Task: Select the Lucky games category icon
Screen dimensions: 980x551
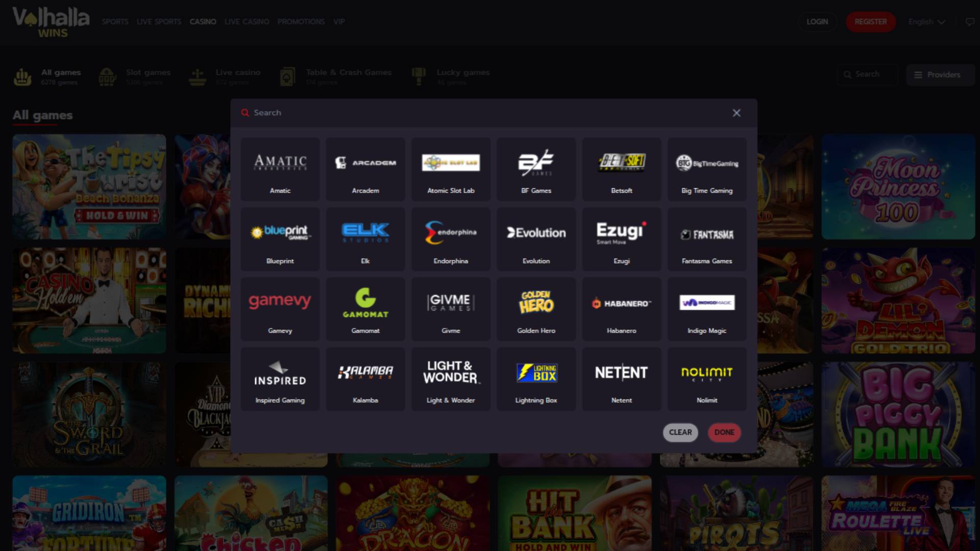Action: 419,76
